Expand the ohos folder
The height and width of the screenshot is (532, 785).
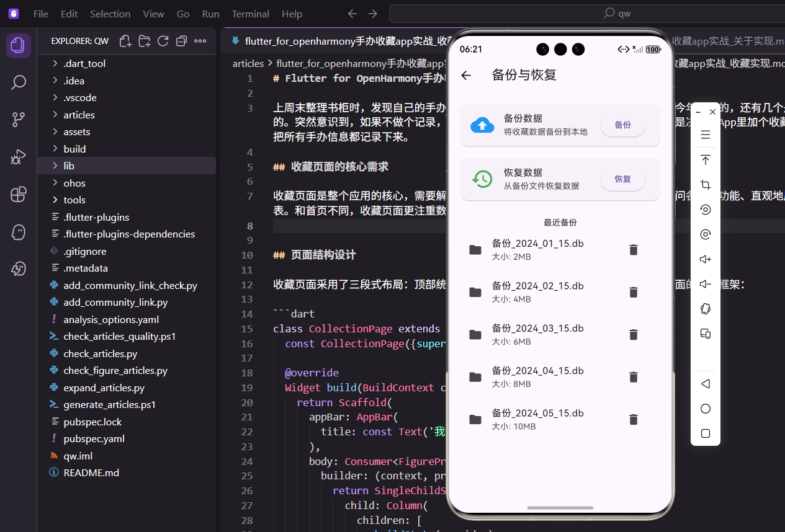127,183
